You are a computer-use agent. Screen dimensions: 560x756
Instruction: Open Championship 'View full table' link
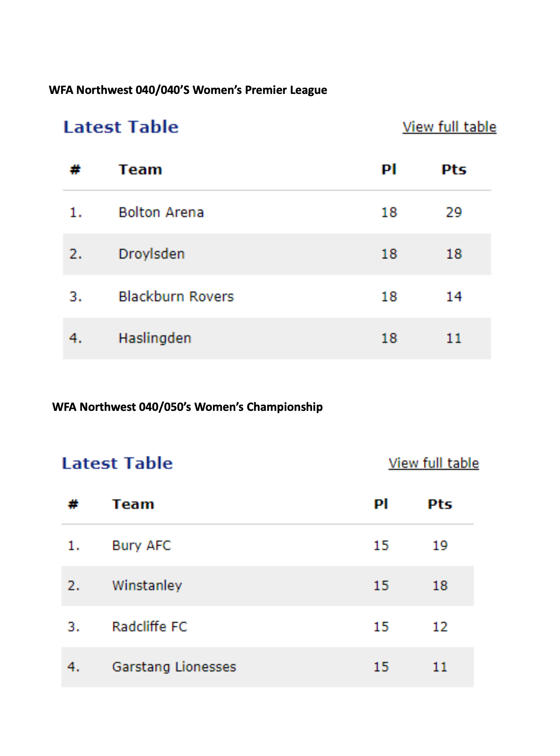434,463
